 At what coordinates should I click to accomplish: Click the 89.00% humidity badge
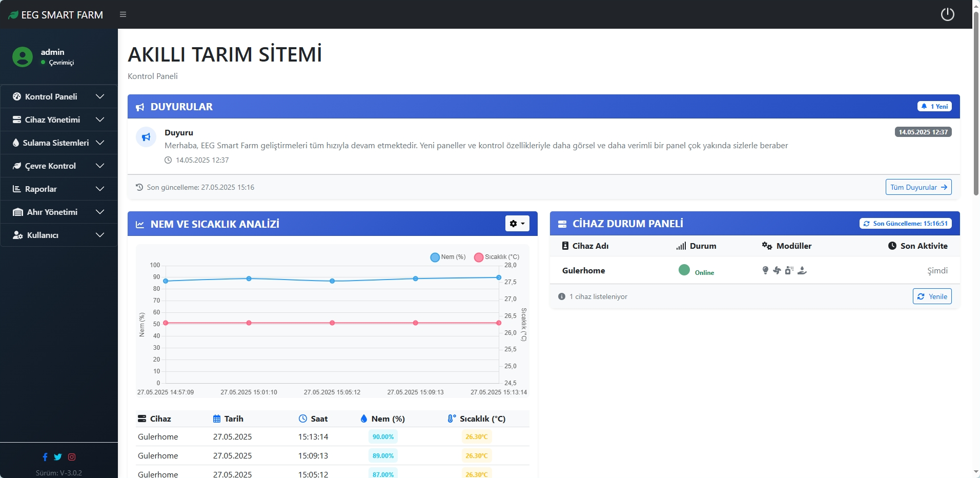tap(383, 456)
